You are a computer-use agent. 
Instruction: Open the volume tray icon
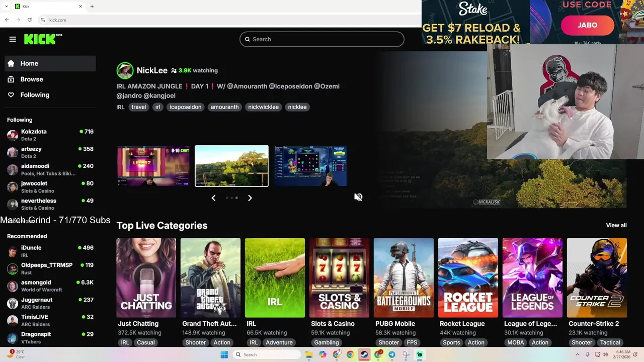(x=606, y=354)
